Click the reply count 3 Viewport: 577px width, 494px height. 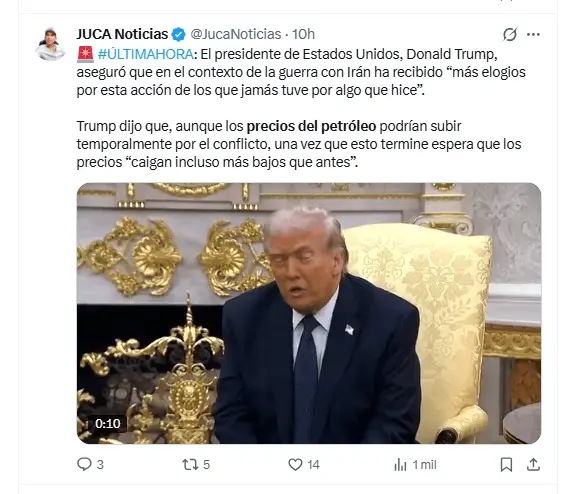point(100,465)
